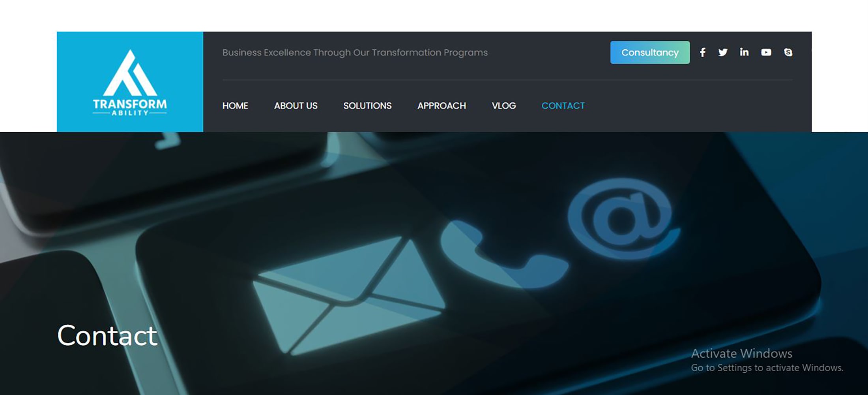Open the YouTube channel icon

coord(766,53)
